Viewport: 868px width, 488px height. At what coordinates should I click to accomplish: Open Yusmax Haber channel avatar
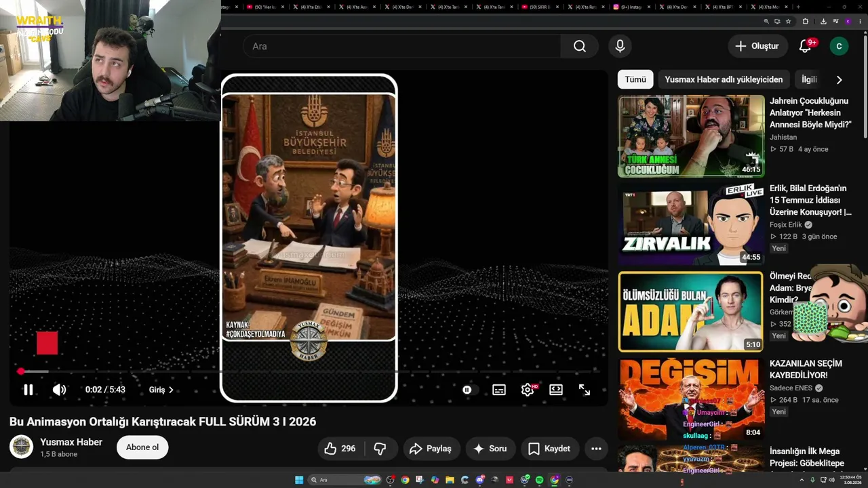tap(21, 447)
